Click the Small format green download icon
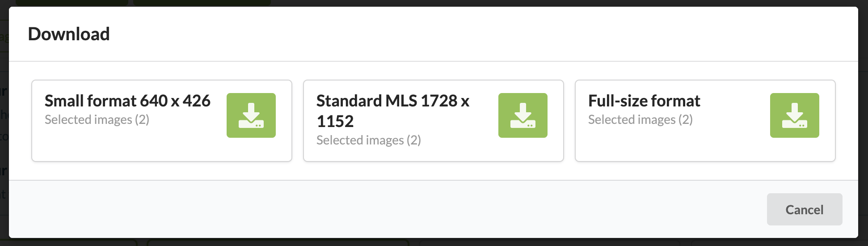Screen dimensions: 868x246 coord(251,115)
